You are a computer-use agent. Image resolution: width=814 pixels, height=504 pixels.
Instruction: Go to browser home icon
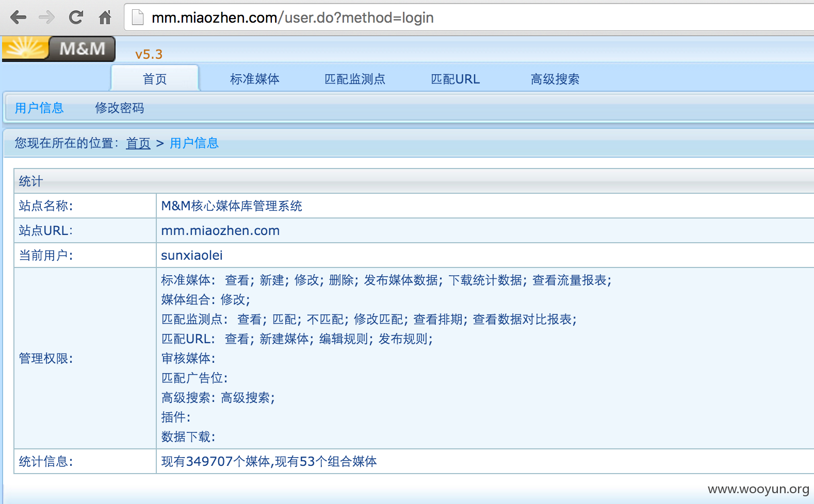105,18
